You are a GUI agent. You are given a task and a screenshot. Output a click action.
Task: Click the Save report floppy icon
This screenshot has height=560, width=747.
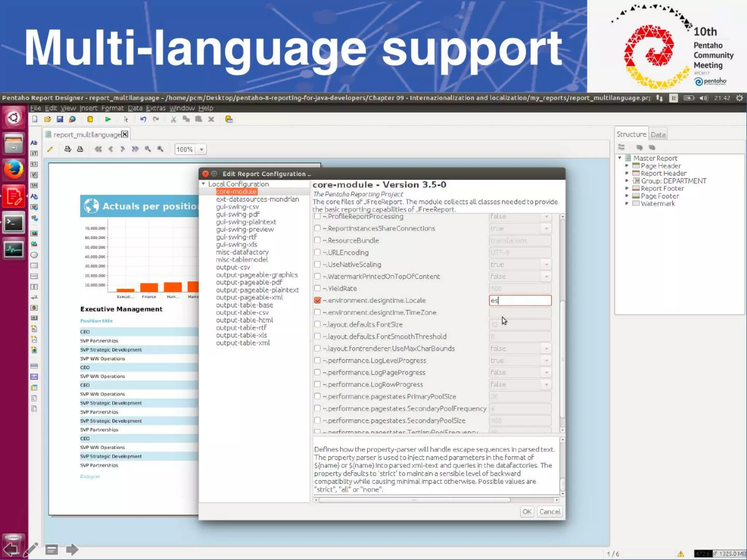[x=60, y=119]
